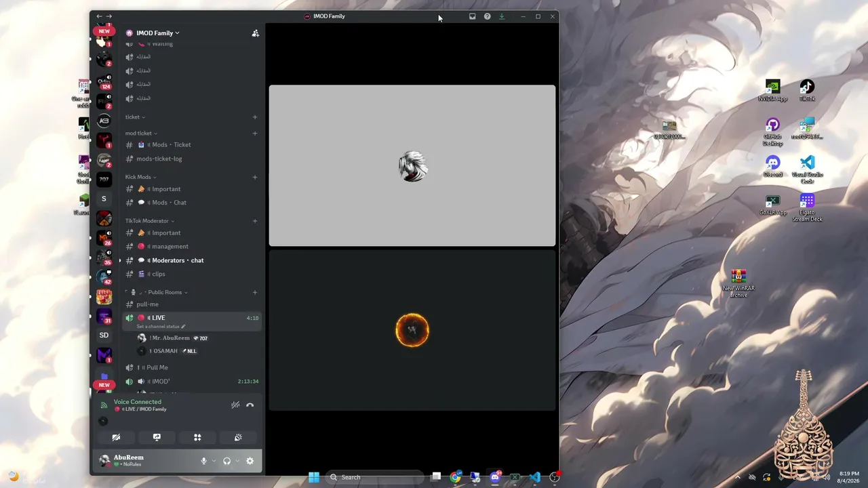This screenshot has width=868, height=488.
Task: Click Set a channel status
Action: [x=161, y=327]
